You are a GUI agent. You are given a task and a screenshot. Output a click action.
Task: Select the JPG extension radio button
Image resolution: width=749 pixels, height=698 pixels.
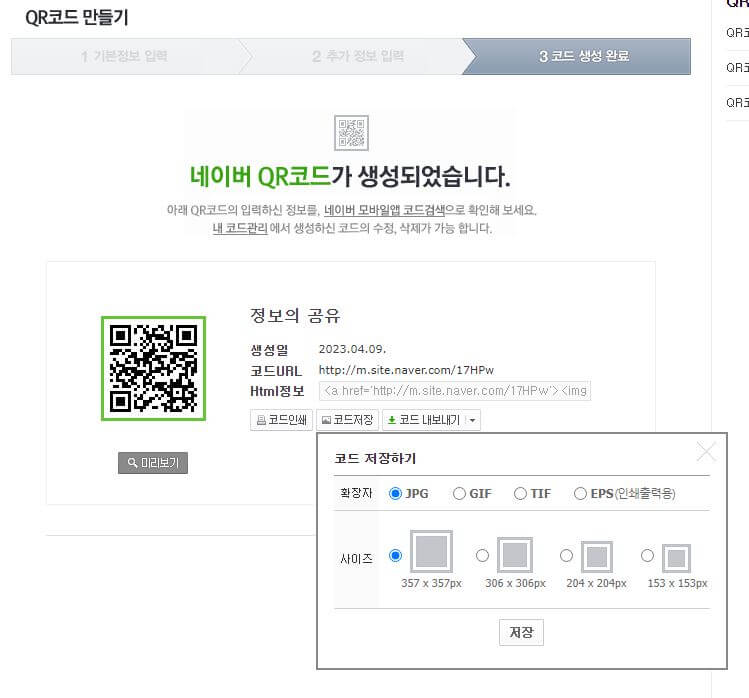point(395,494)
